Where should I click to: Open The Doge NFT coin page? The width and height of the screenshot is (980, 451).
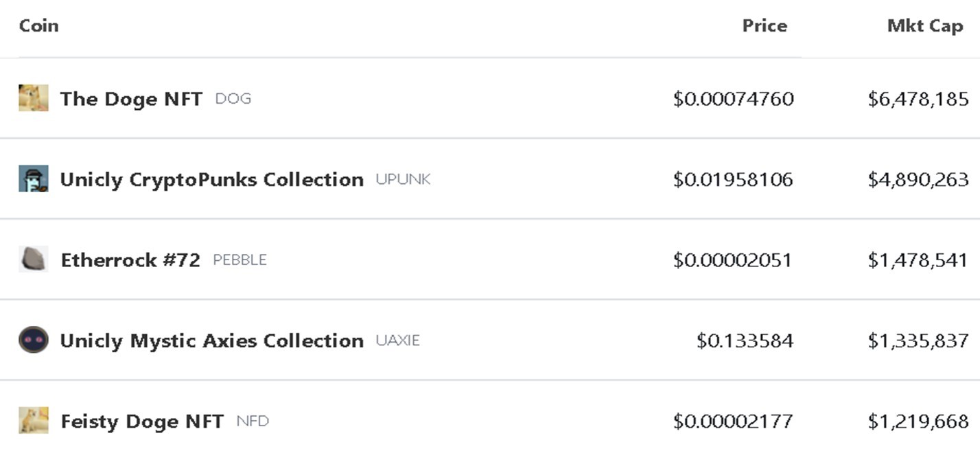point(131,99)
